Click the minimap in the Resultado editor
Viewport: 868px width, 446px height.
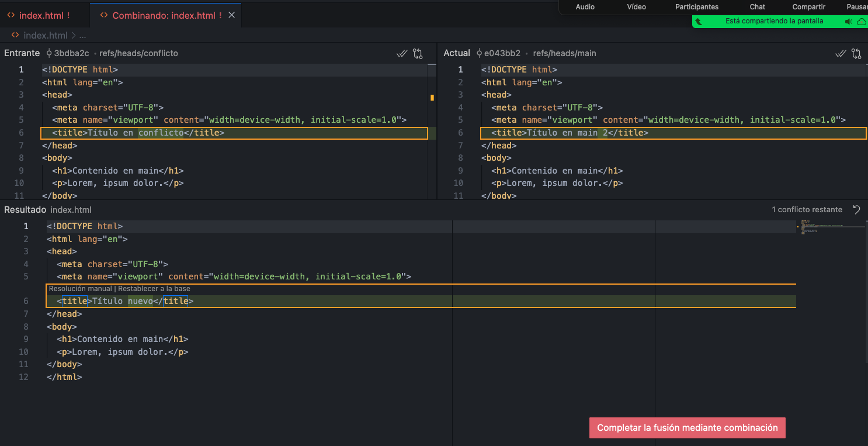[831, 227]
